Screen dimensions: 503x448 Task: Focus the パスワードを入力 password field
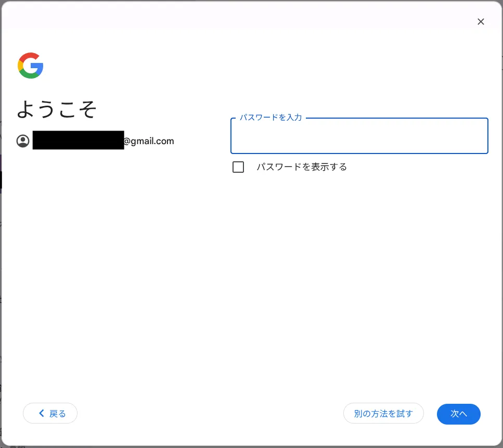(359, 136)
